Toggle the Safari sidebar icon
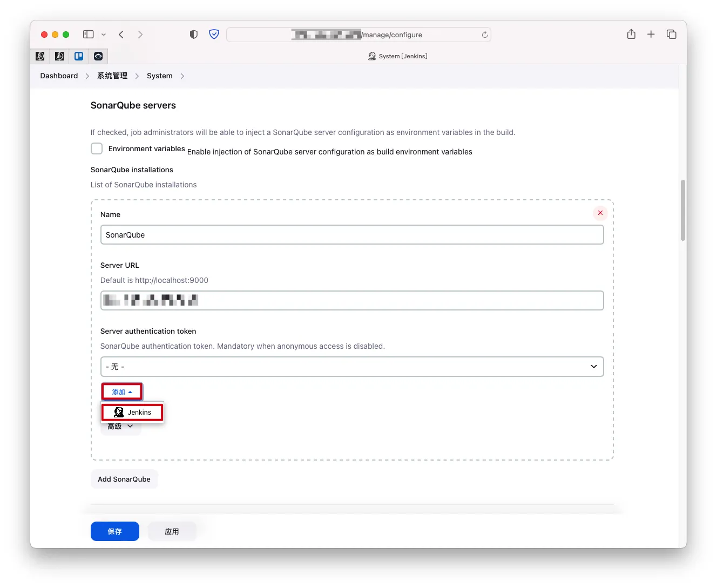 89,35
